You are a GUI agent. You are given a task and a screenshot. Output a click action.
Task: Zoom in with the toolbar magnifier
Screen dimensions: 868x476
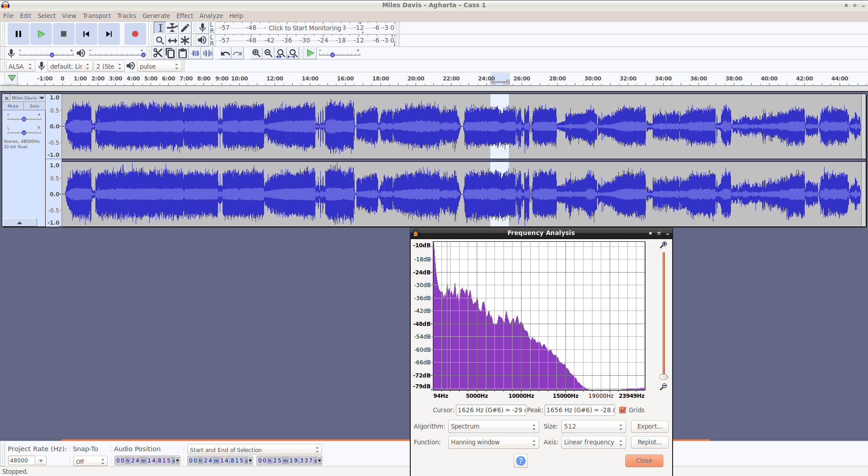256,53
